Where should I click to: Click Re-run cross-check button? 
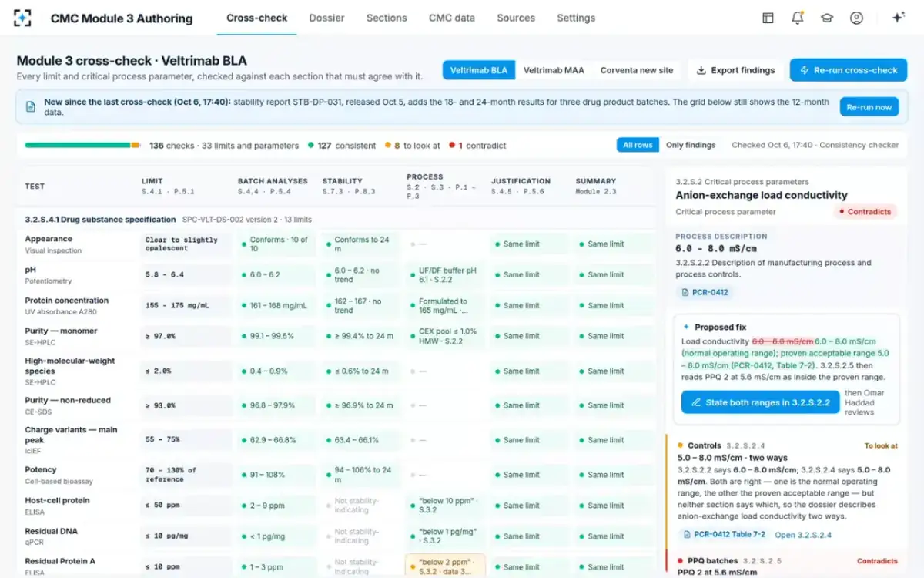(x=849, y=70)
